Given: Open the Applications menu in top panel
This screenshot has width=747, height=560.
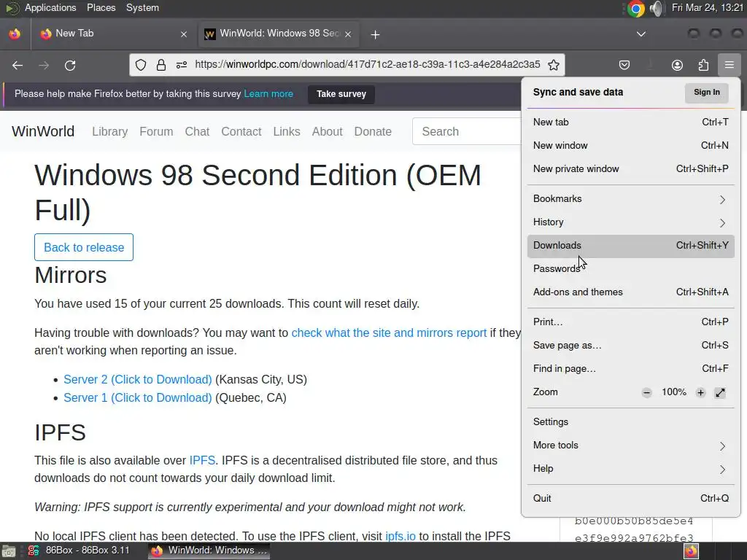Looking at the screenshot, I should coord(50,8).
